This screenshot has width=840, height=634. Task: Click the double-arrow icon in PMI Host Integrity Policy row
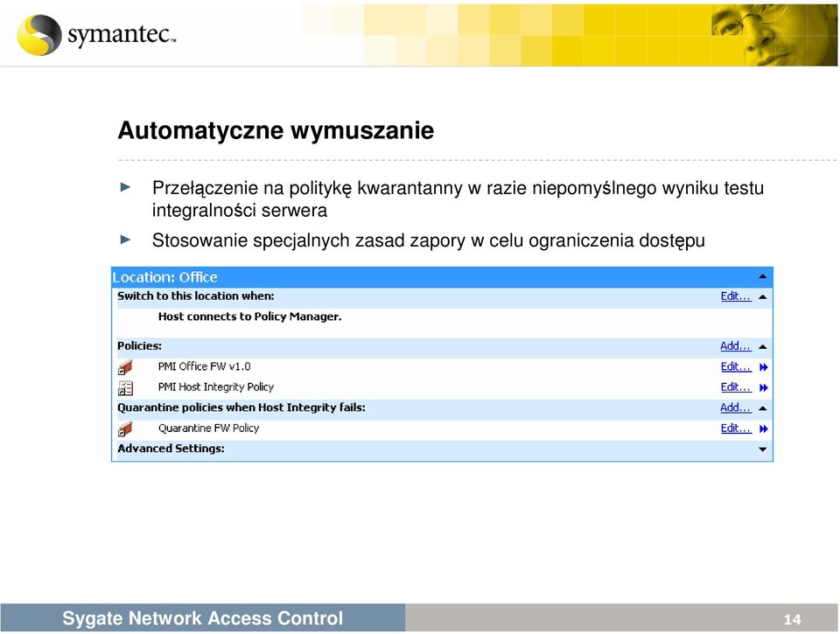click(763, 387)
